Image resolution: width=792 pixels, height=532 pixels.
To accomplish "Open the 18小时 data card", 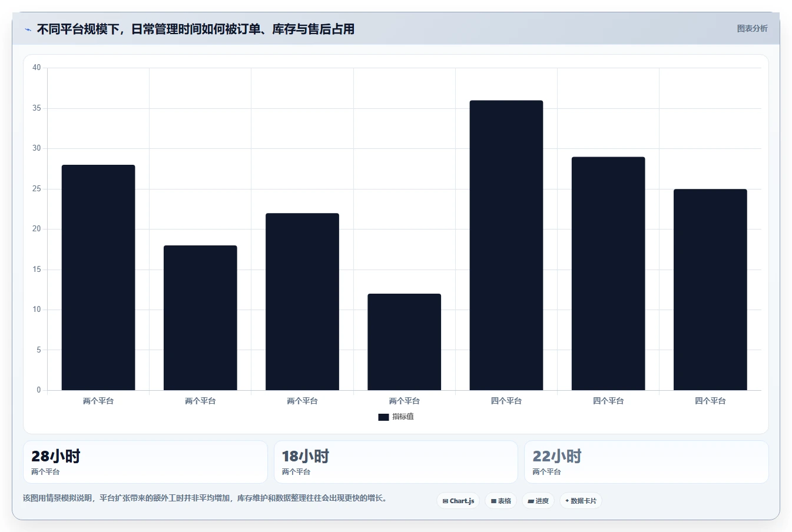I will 396,462.
